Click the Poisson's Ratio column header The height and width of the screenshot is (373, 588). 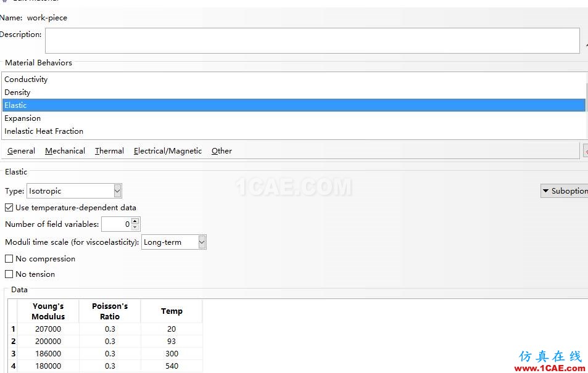click(110, 311)
